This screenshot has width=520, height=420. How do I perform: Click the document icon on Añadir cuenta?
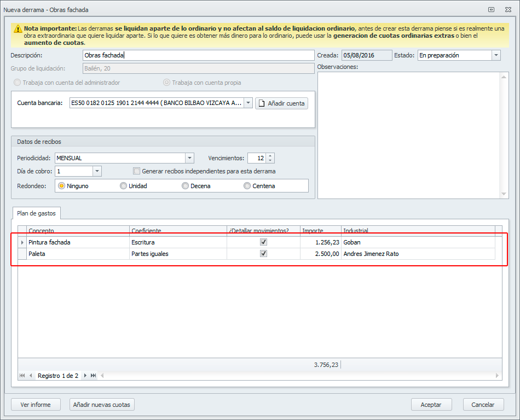point(262,103)
